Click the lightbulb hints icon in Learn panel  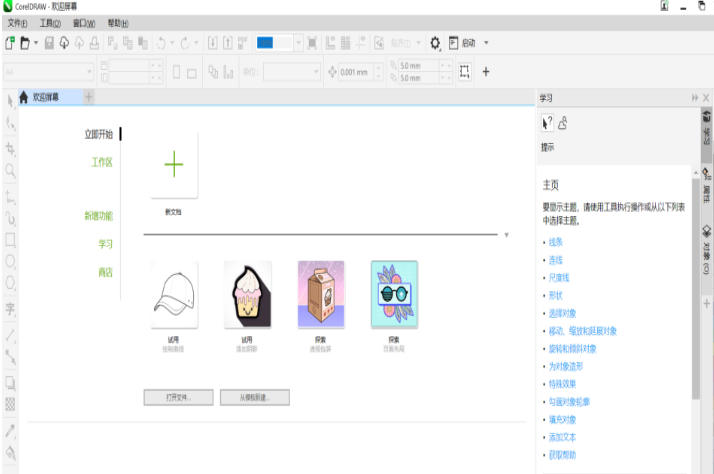[x=562, y=122]
